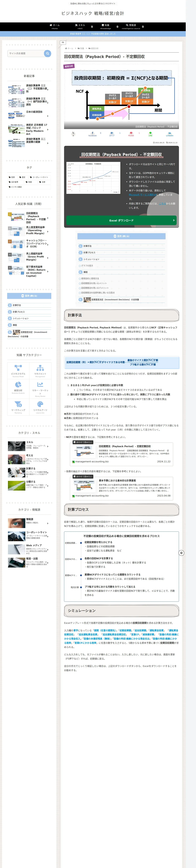Open the ホーム nav menu item

[x=55, y=27]
